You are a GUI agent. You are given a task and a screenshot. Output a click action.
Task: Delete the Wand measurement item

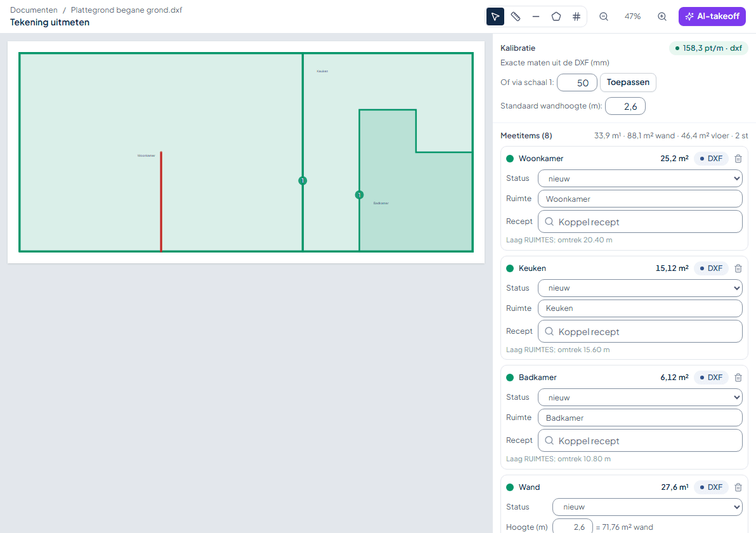738,487
